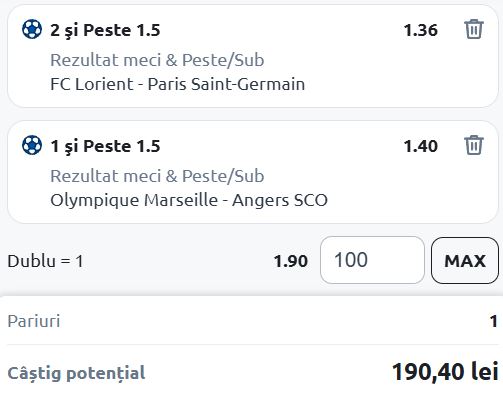Screen dimensions: 503x394
Task: Click the MAX stake button
Action: point(465,260)
